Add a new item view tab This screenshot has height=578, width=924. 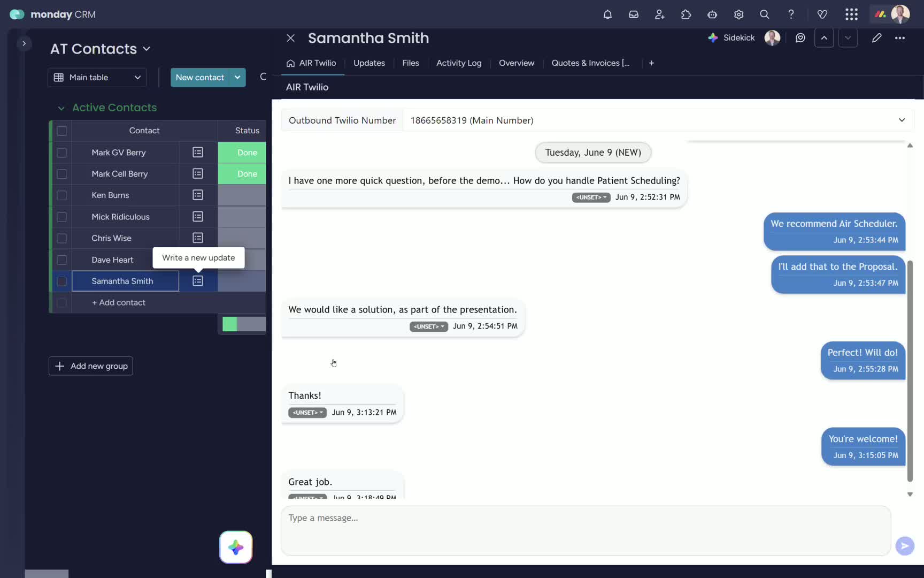tap(651, 63)
